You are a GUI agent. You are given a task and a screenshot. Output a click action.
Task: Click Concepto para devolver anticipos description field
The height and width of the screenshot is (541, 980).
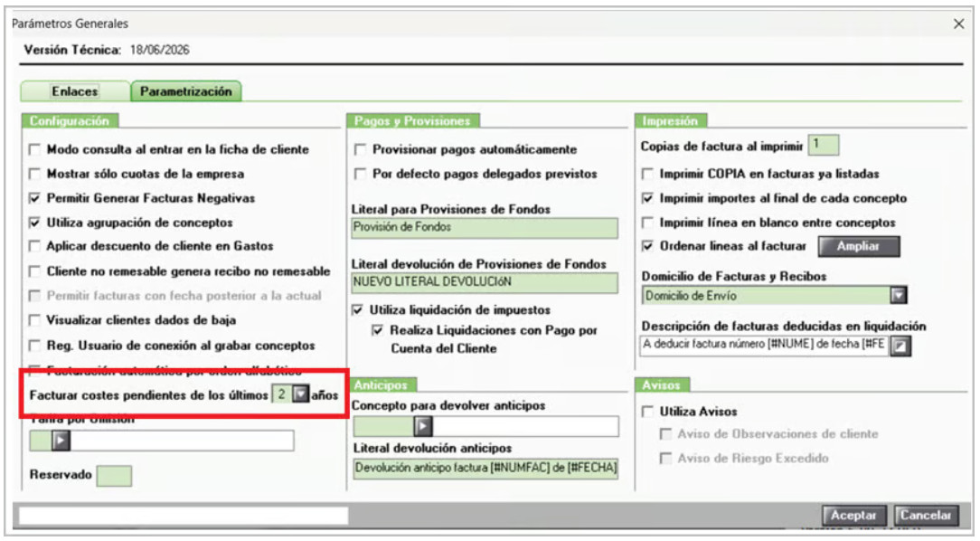click(x=525, y=426)
